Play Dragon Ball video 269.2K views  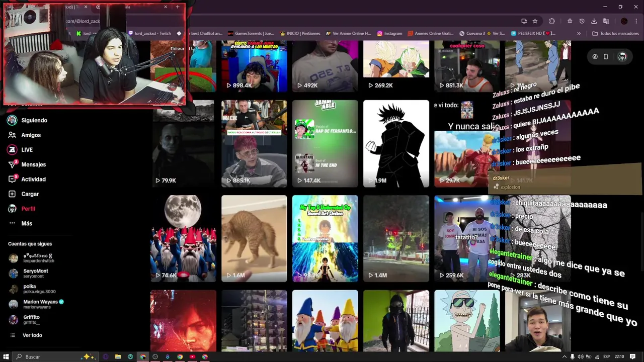[x=396, y=66]
